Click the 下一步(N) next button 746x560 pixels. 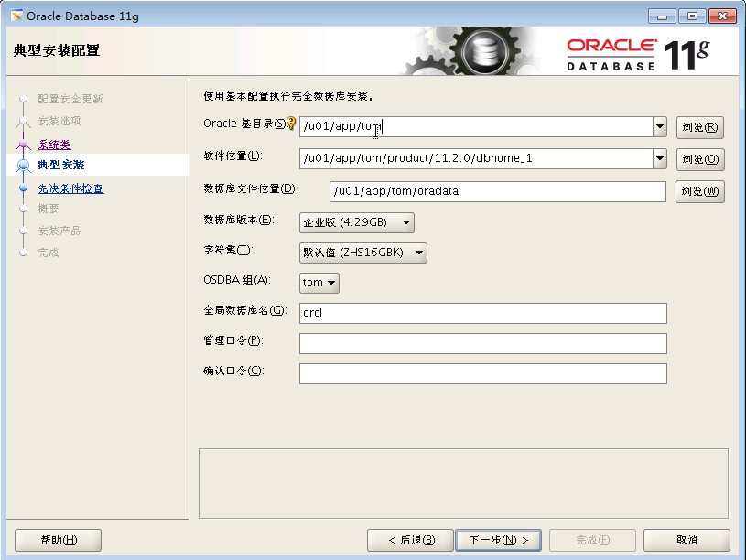(x=498, y=540)
